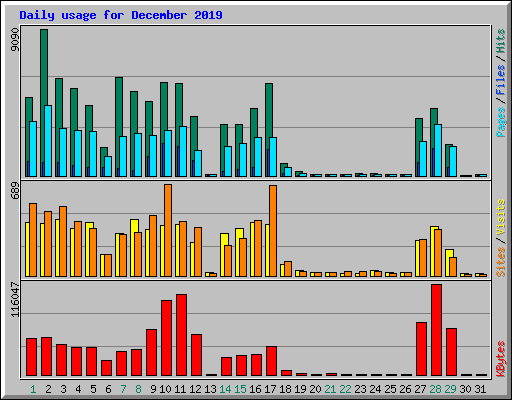The width and height of the screenshot is (512, 400).
Task: Click the orange Sites bar for day 10
Action: point(168,230)
